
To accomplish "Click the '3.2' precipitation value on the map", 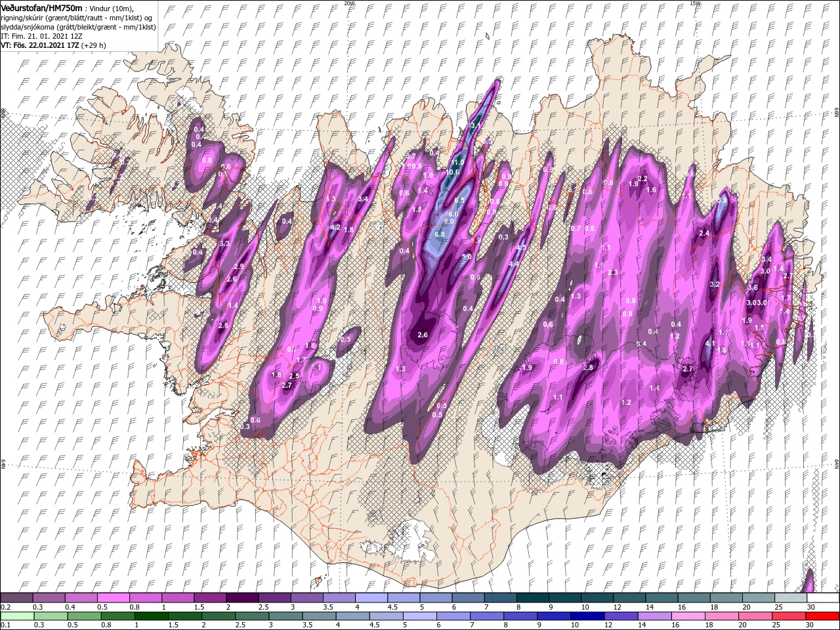I will click(x=715, y=284).
